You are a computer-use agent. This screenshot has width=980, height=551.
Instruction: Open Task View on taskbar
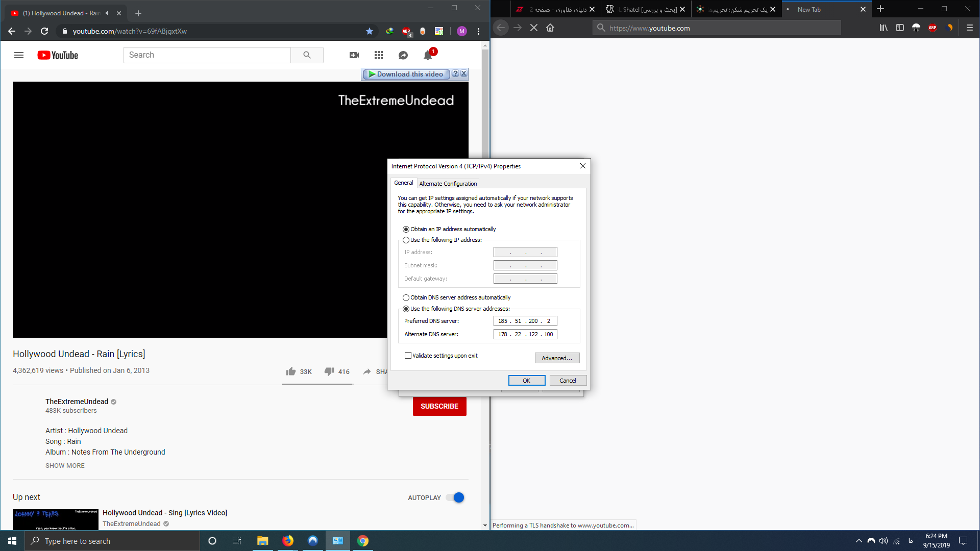click(237, 541)
